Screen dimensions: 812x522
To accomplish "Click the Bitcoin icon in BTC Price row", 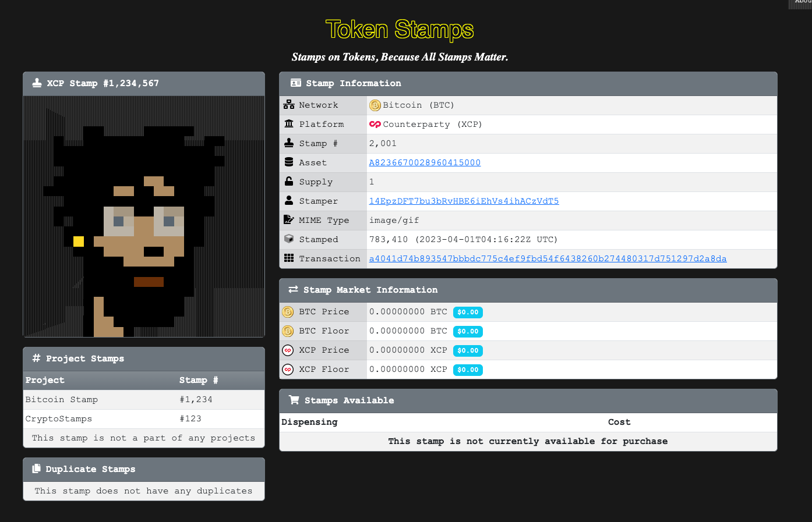I will [x=288, y=312].
